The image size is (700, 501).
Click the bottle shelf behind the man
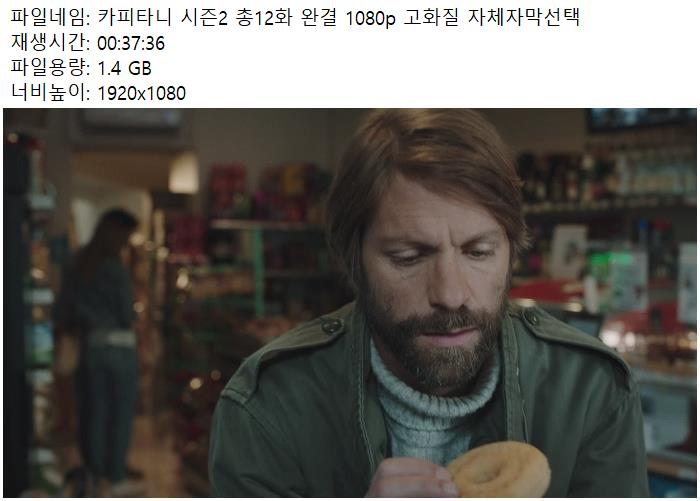[x=607, y=179]
